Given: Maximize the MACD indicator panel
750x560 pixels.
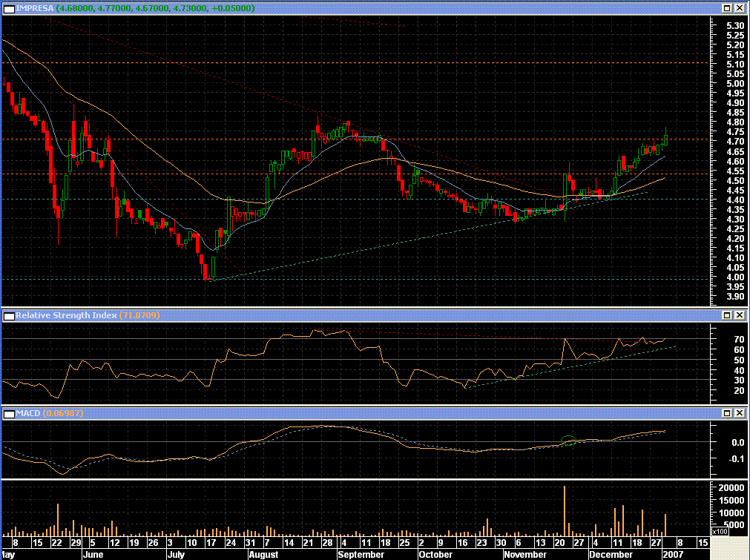Looking at the screenshot, I should 727,412.
